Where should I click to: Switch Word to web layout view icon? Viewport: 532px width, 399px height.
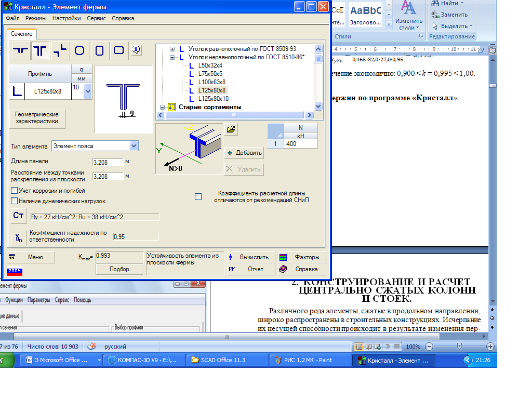(x=378, y=347)
